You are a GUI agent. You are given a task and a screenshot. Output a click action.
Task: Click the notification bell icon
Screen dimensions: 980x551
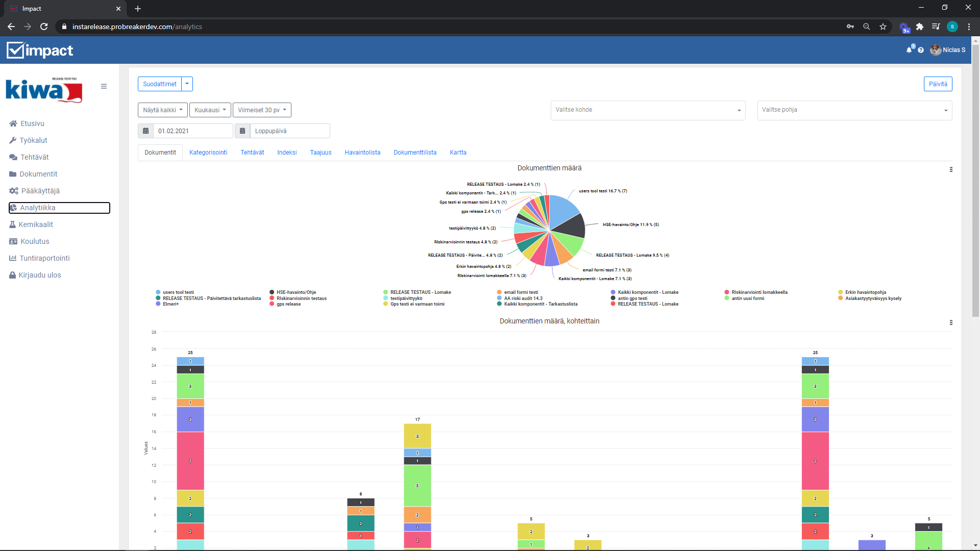tap(909, 50)
